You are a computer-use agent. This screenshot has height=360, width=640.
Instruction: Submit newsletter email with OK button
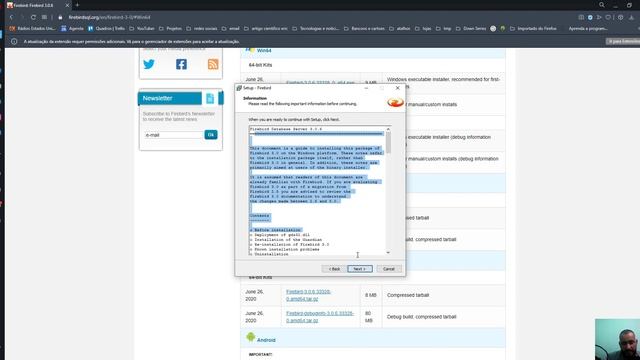(x=211, y=135)
